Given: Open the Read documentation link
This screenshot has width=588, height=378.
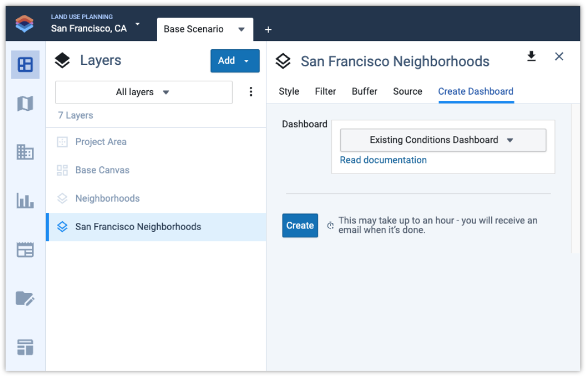Looking at the screenshot, I should click(x=383, y=160).
